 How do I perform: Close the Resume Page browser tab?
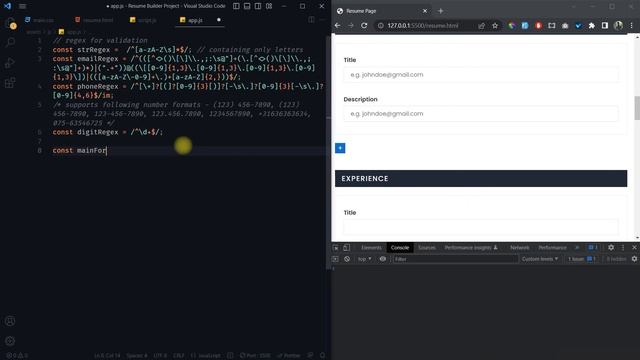pos(425,11)
